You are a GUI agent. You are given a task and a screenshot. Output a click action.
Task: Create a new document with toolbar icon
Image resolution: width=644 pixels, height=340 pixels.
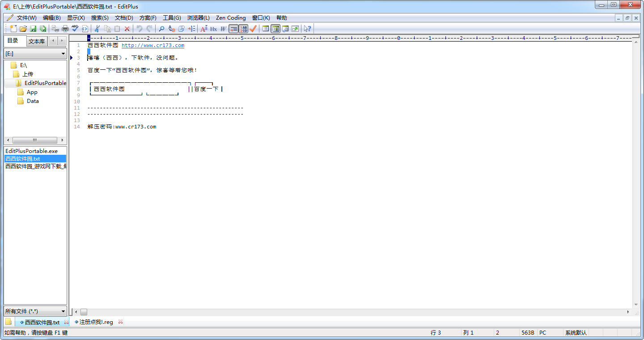tap(13, 29)
